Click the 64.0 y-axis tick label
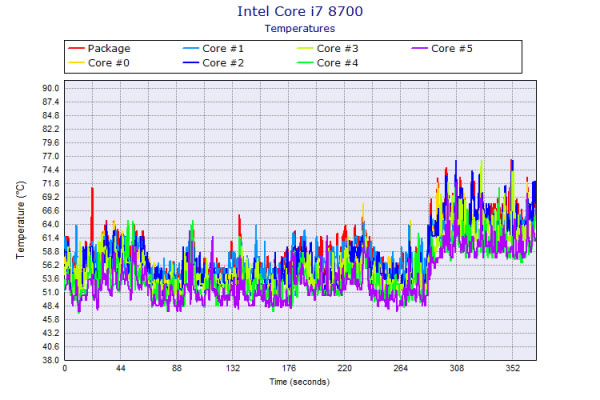The image size is (600, 400). point(51,224)
